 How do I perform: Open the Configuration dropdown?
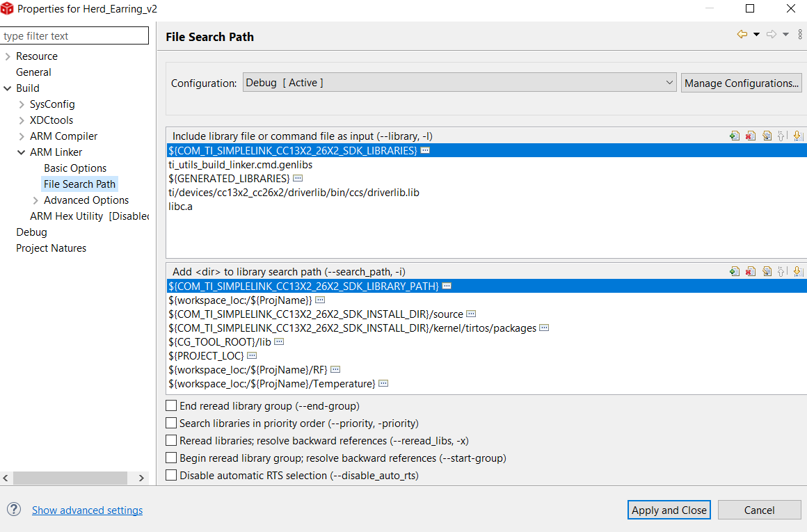click(x=459, y=83)
